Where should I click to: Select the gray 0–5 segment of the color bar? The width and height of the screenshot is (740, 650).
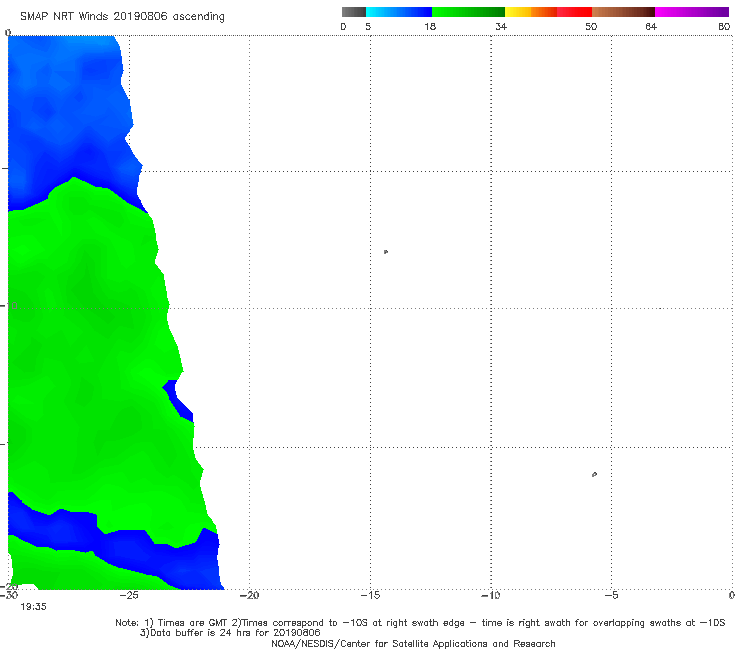(x=353, y=12)
